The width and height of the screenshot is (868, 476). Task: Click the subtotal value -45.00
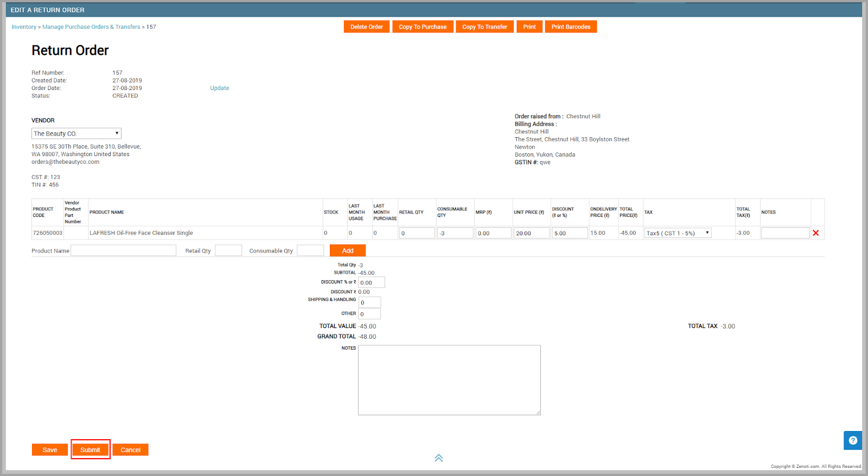pos(367,273)
